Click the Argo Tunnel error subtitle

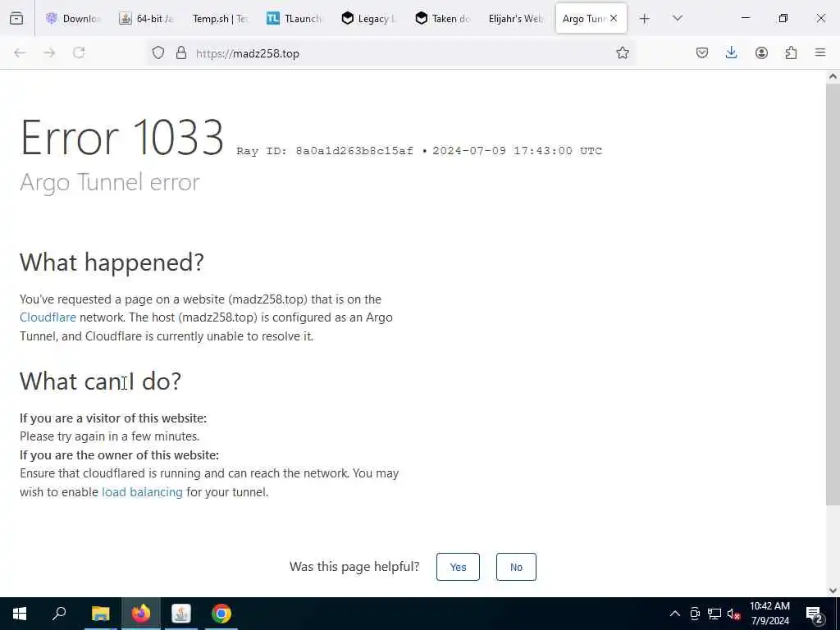point(110,182)
